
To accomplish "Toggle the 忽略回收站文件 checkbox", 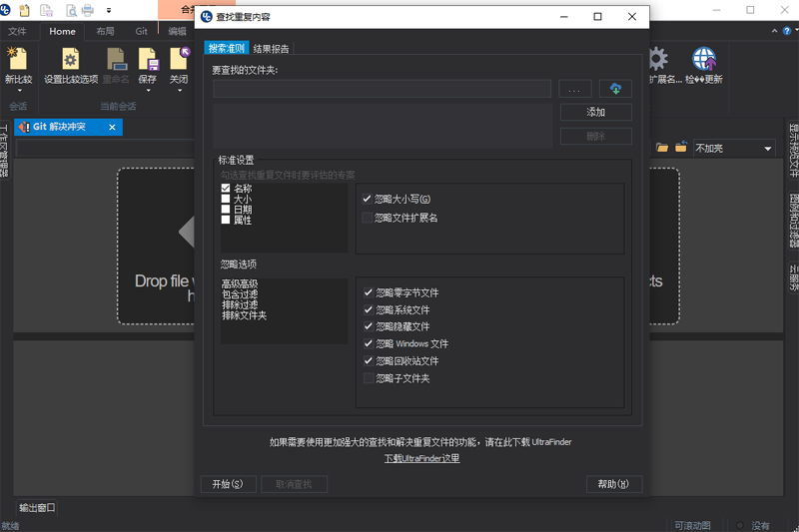I will point(369,361).
